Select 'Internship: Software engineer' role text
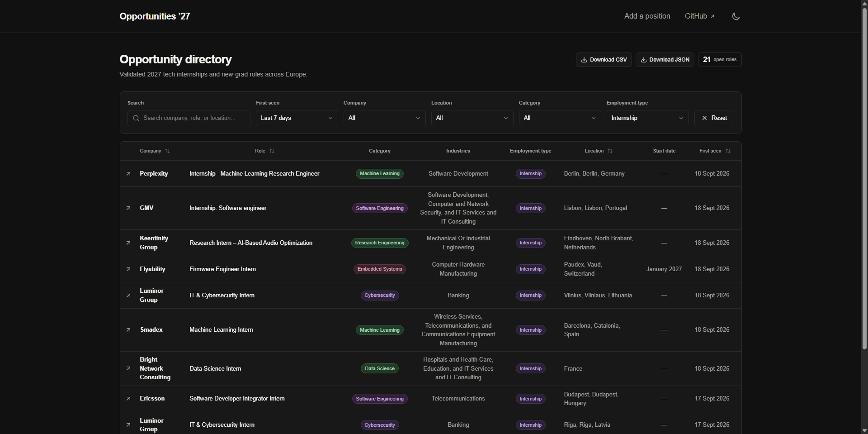 coord(228,208)
